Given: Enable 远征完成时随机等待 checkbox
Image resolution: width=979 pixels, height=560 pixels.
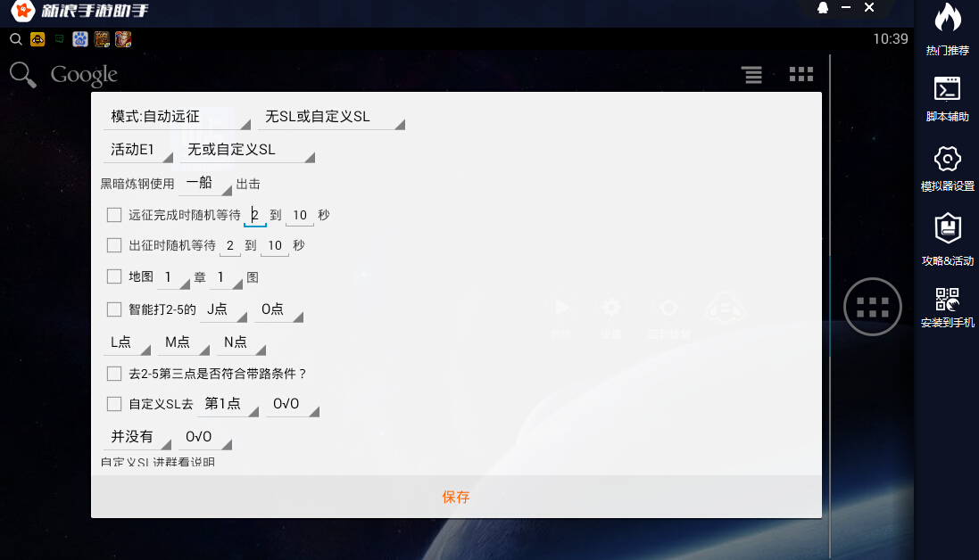Looking at the screenshot, I should [x=113, y=214].
